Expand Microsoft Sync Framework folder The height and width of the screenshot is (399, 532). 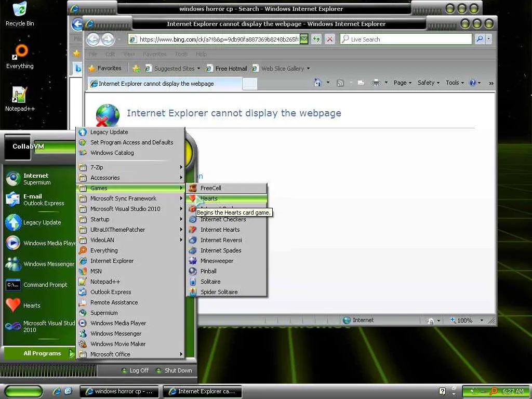coord(130,198)
